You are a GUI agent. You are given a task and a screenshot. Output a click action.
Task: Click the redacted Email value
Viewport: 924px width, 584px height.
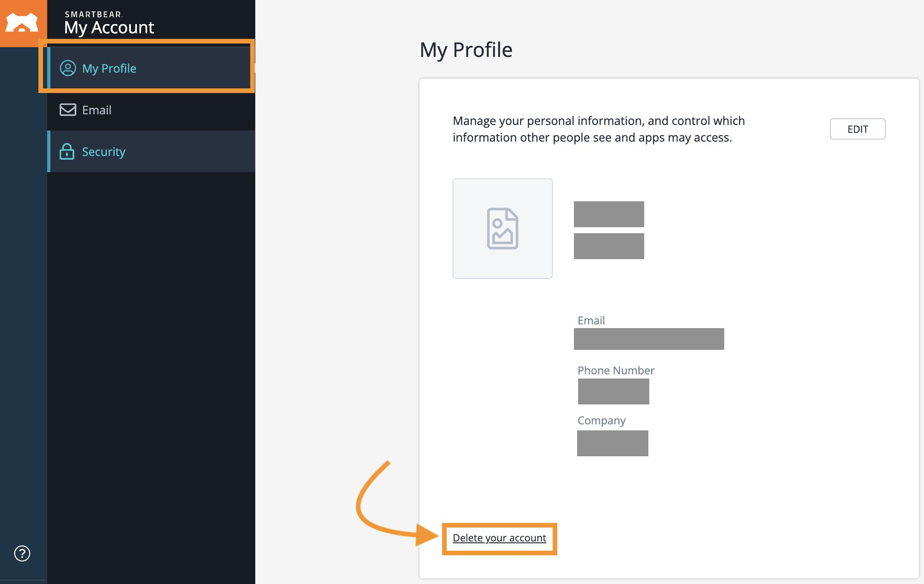648,338
